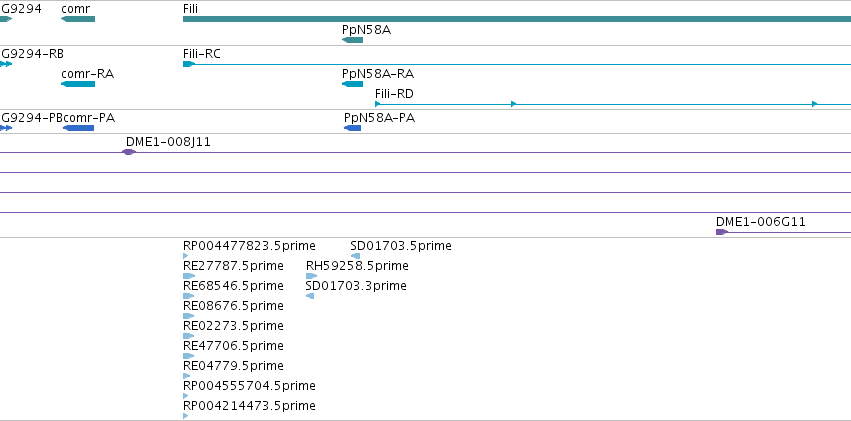Select the RP004214473.5prime EST arrow
This screenshot has width=851, height=421.
click(x=186, y=416)
